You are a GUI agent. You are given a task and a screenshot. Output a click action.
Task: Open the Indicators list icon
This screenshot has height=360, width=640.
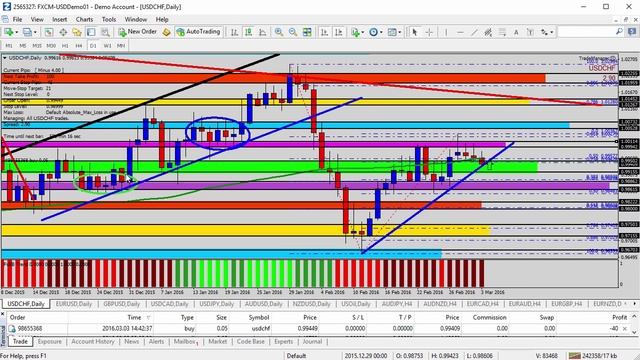(355, 32)
